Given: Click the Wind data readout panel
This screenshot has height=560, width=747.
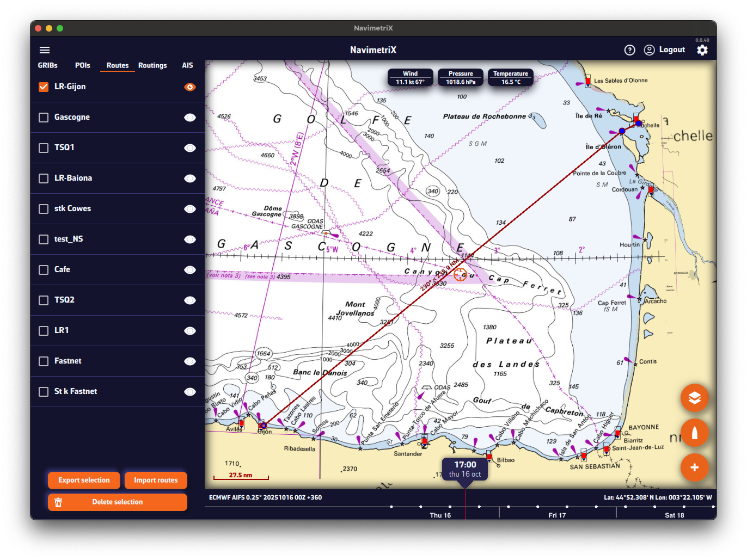Looking at the screenshot, I should 410,78.
